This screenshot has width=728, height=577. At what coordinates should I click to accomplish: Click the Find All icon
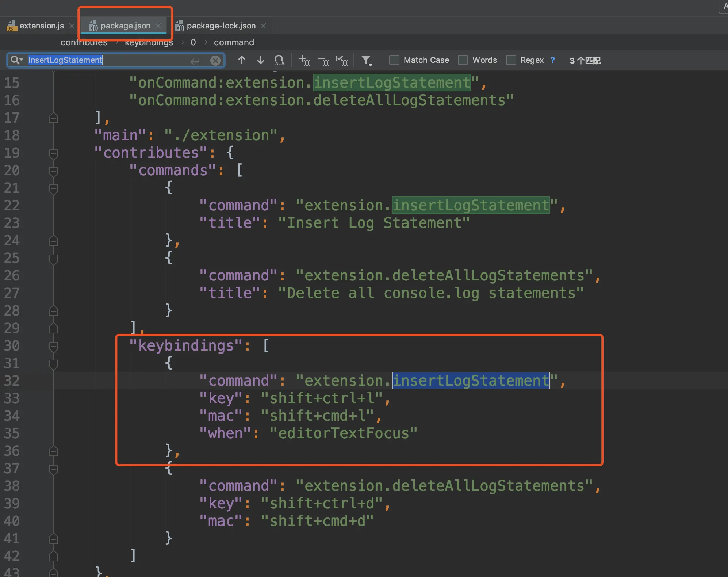[x=279, y=60]
